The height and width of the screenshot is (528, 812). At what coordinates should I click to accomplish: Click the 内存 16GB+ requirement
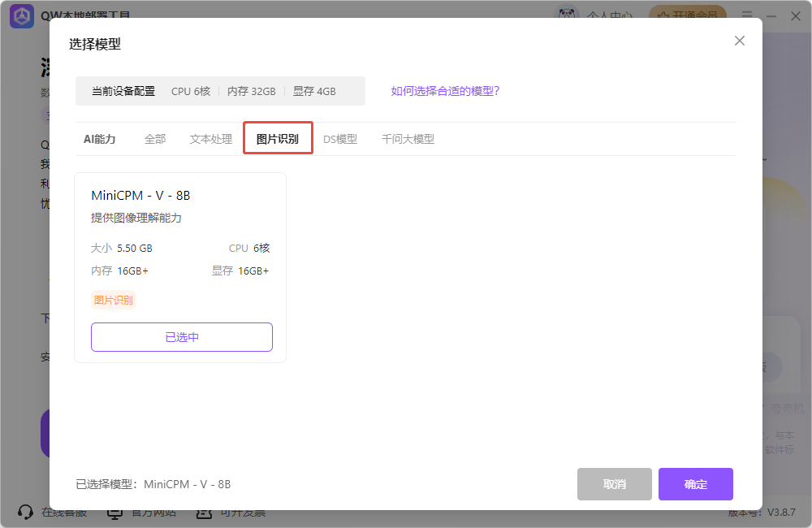coord(119,271)
